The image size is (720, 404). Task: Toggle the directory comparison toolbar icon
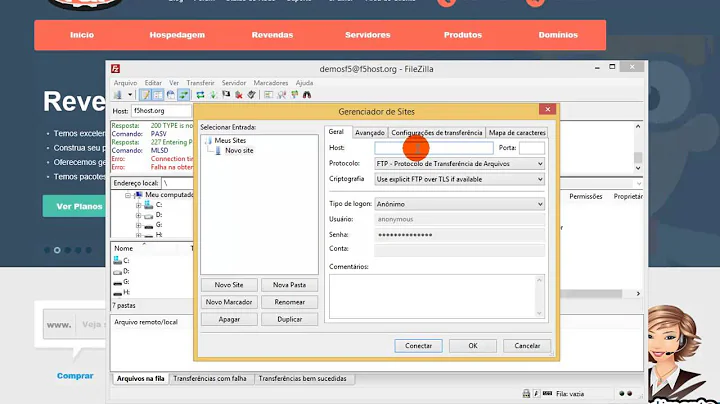point(281,95)
